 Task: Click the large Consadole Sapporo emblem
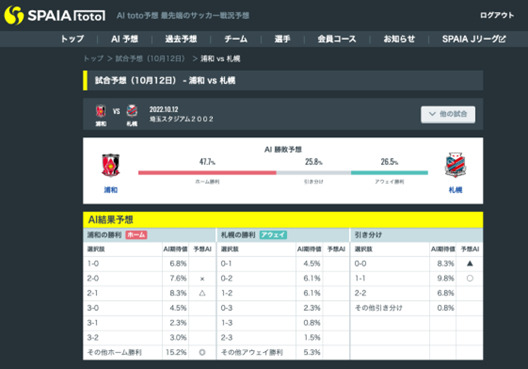455,165
